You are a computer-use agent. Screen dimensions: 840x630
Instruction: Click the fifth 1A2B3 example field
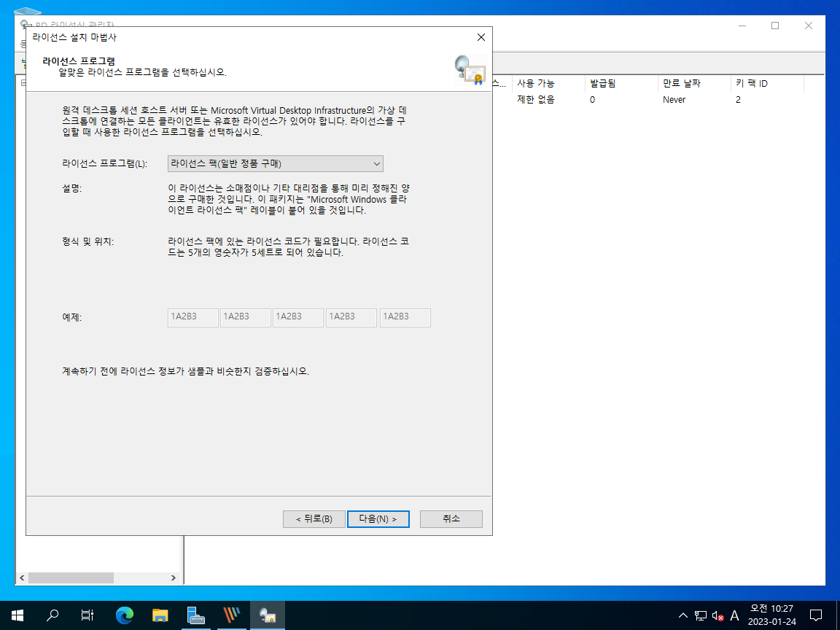[x=405, y=317]
